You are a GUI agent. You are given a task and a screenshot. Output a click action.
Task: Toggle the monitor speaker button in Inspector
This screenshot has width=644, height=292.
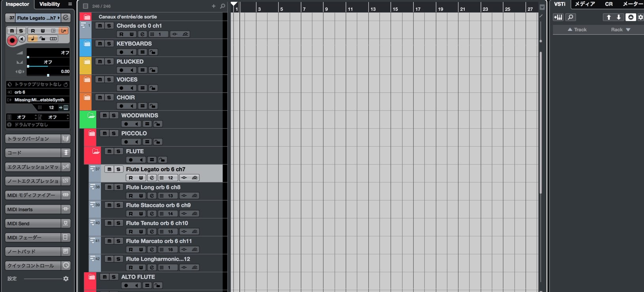(22, 39)
